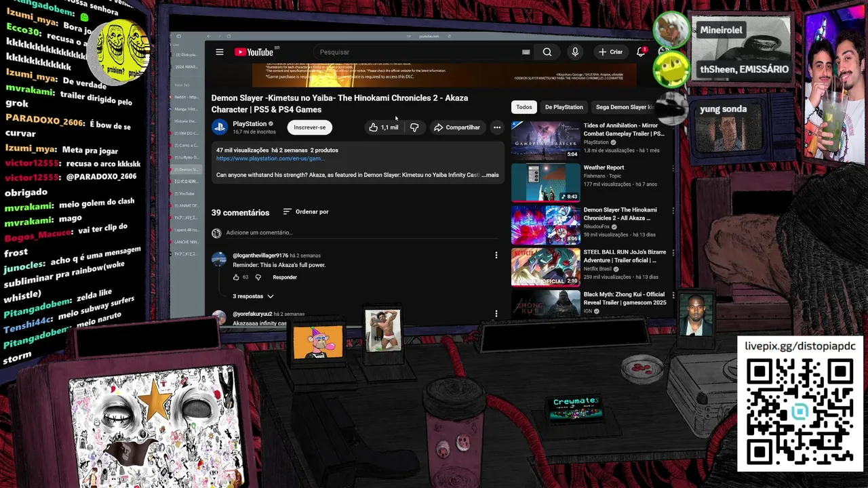Click Fishmans - Topic channel name

[602, 176]
